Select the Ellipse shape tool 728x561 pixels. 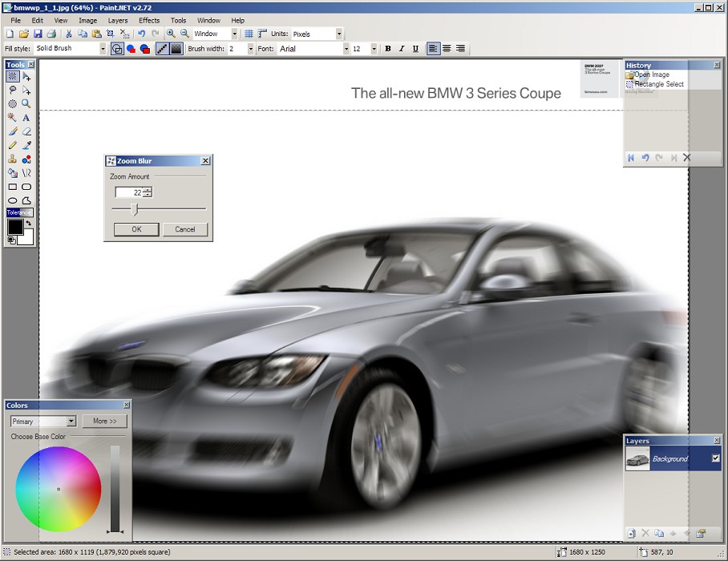click(13, 201)
